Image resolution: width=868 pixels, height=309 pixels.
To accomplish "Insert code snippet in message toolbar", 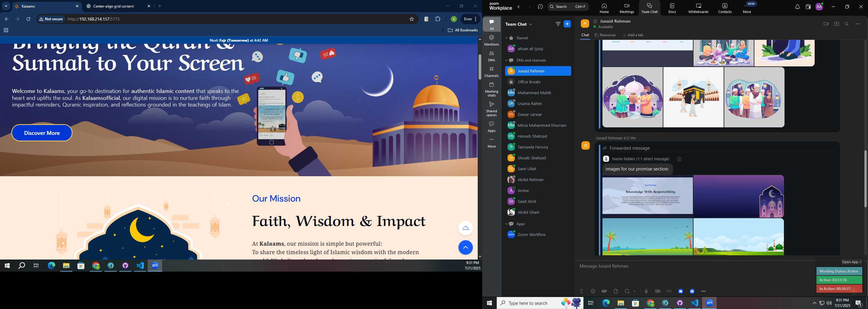I will pos(669,291).
